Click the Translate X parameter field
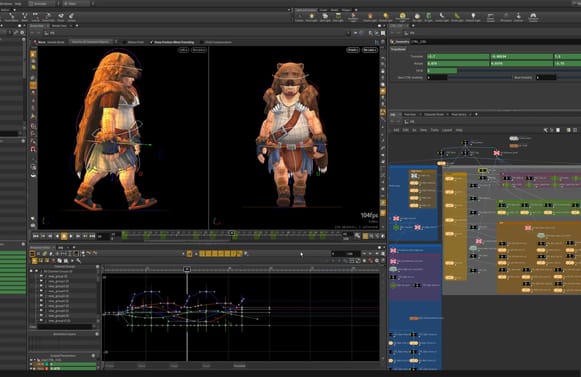 [458, 56]
